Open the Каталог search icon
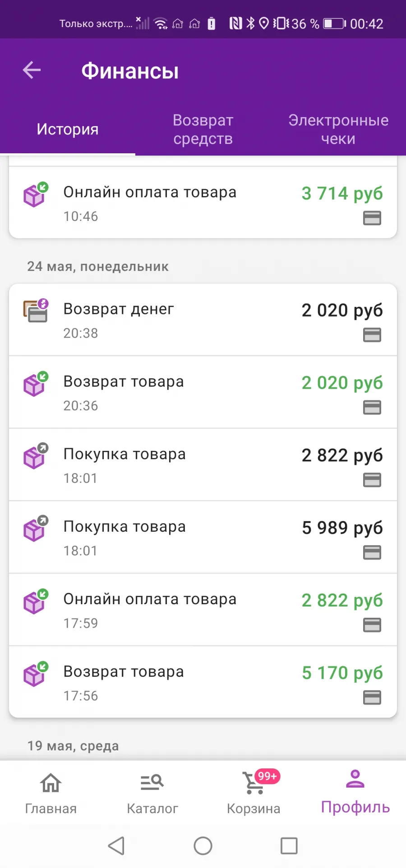Screen dimensions: 406x868 [x=152, y=782]
